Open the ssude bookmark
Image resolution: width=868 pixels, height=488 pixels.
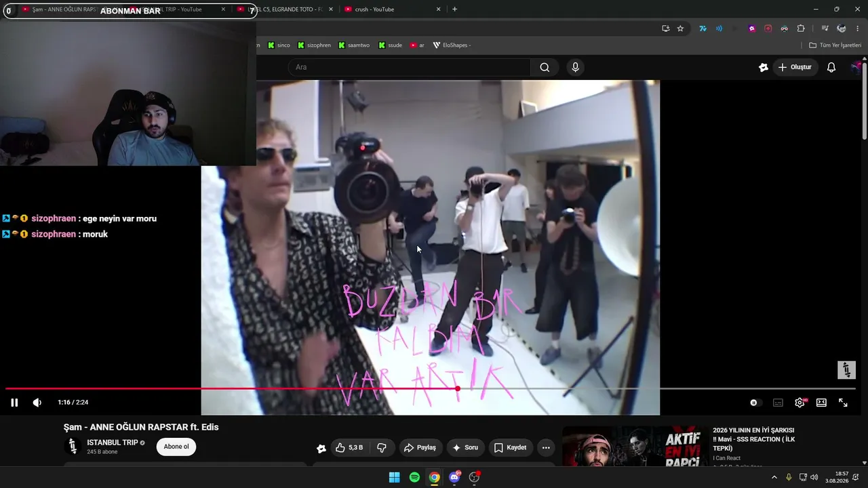[391, 45]
